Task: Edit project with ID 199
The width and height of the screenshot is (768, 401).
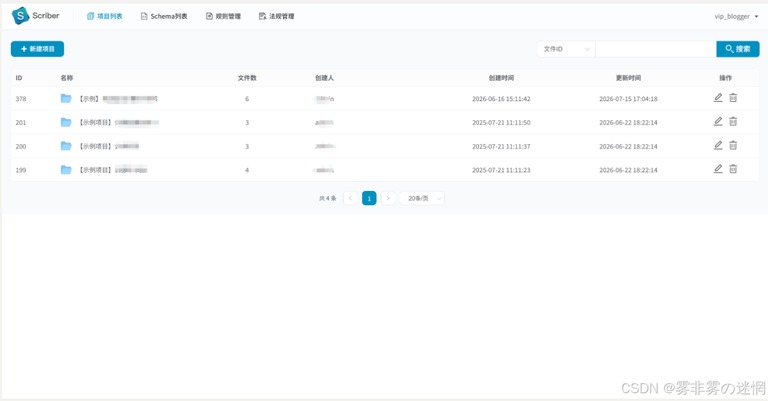Action: click(718, 169)
